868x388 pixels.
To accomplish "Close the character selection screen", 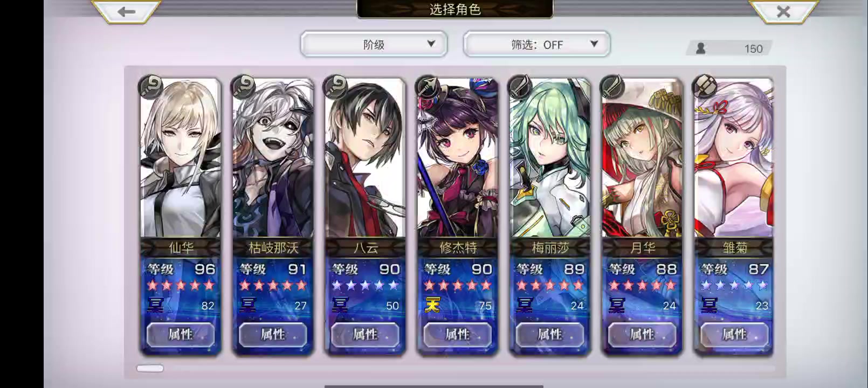I will (783, 11).
